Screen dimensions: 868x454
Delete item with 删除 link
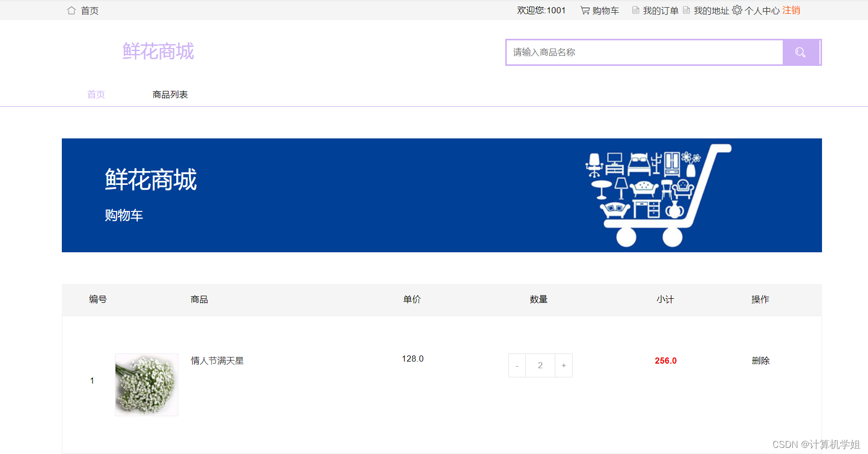point(761,361)
